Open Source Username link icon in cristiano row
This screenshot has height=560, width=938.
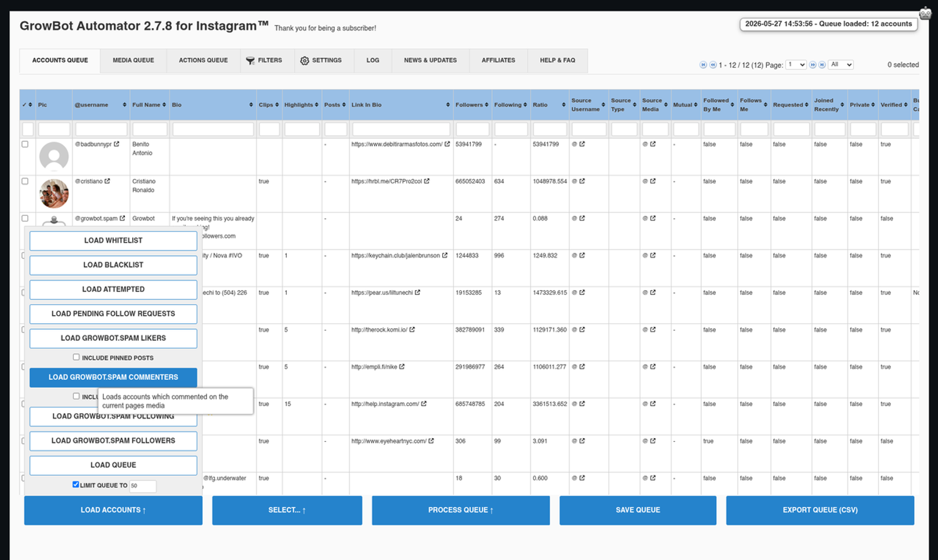click(582, 181)
